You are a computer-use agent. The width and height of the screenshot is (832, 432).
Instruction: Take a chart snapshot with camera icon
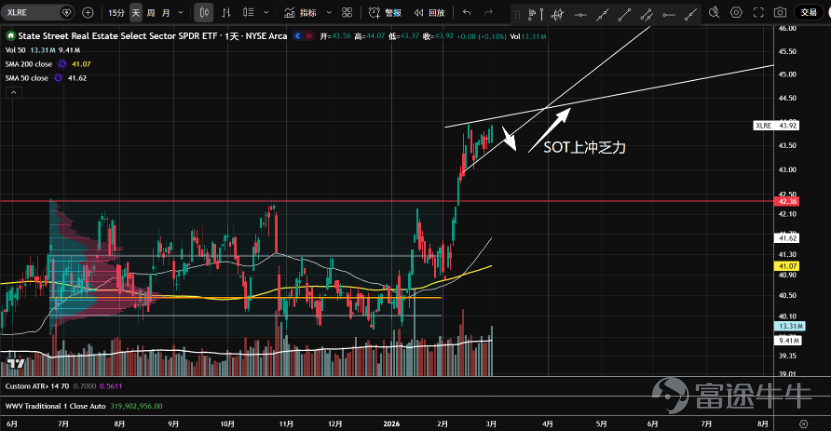(x=780, y=12)
